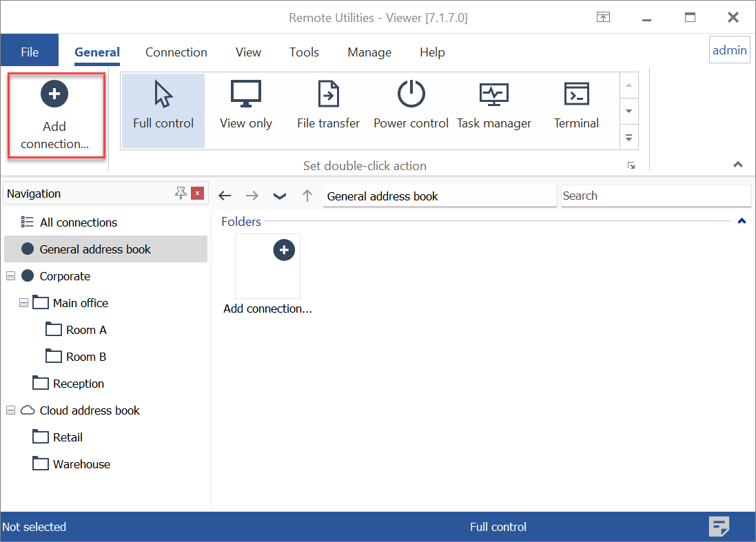Close the Navigation pane
Image resolution: width=756 pixels, height=542 pixels.
(x=198, y=194)
